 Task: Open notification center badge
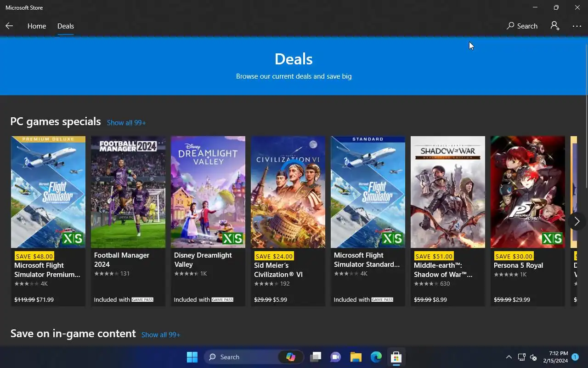576,356
